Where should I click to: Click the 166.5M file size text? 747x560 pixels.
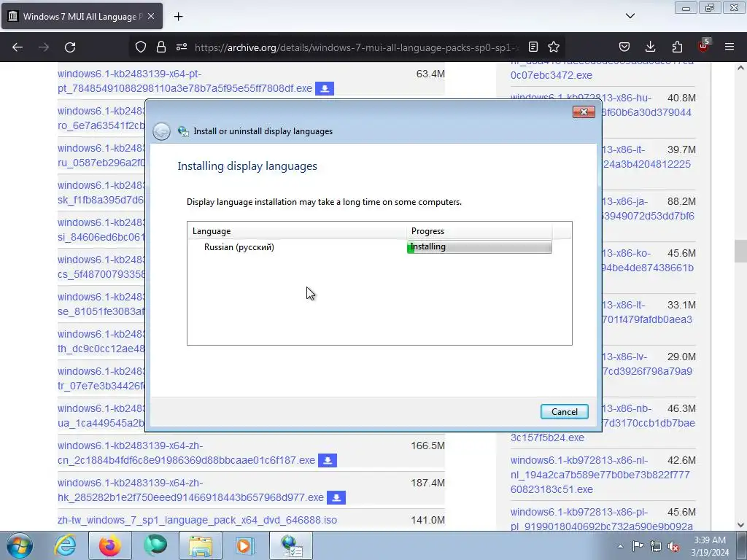[427, 446]
